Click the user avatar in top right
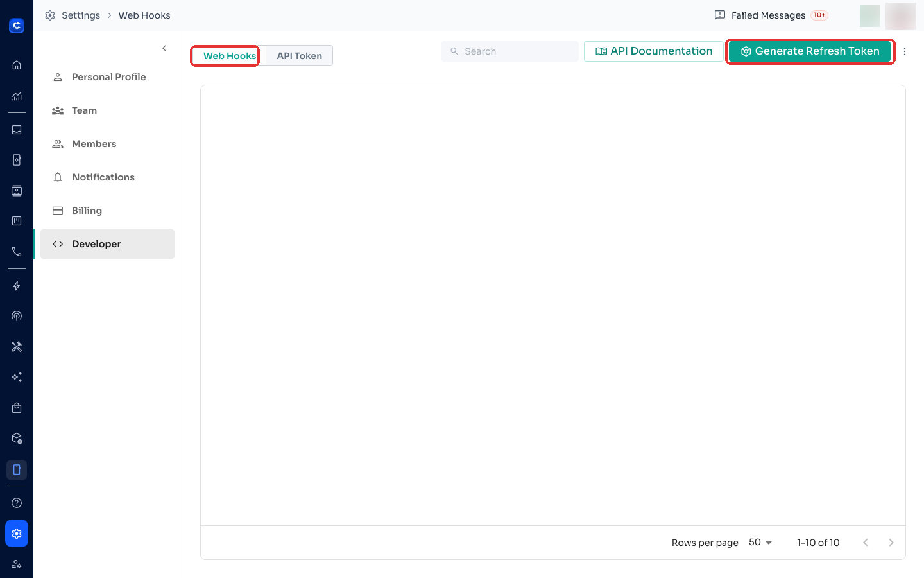924x578 pixels. click(x=901, y=16)
